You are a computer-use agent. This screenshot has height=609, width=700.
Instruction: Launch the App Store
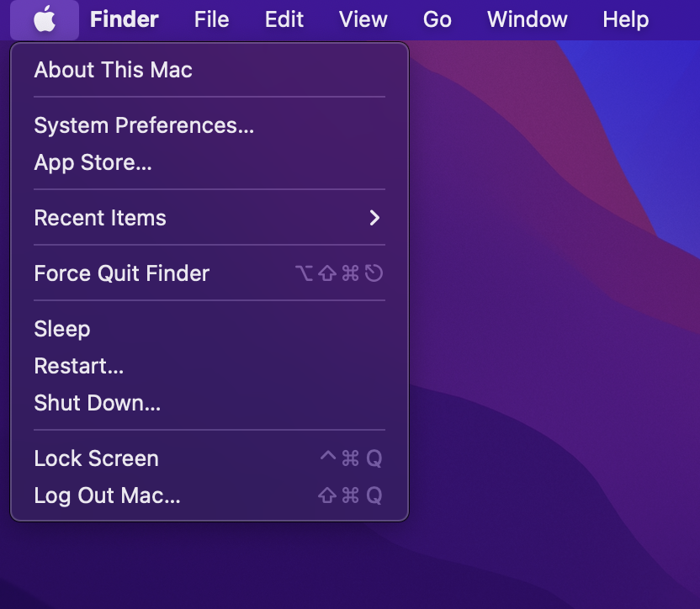click(93, 162)
